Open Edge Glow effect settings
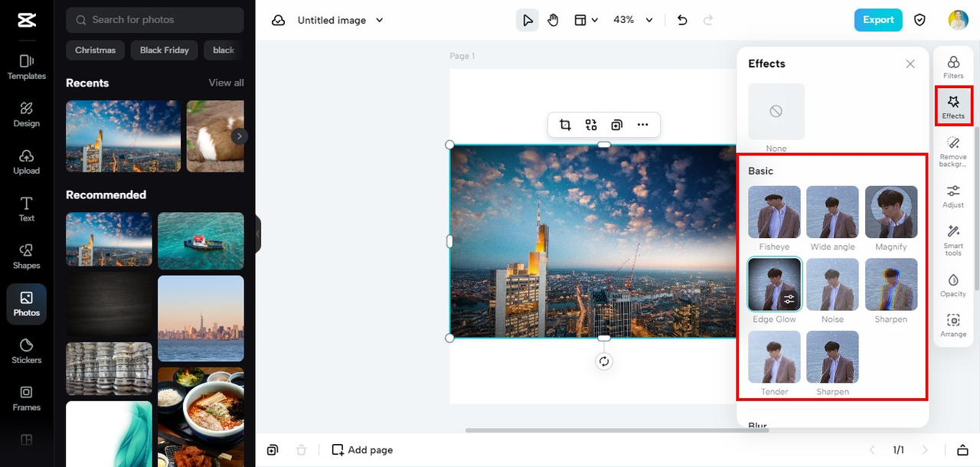 click(789, 299)
